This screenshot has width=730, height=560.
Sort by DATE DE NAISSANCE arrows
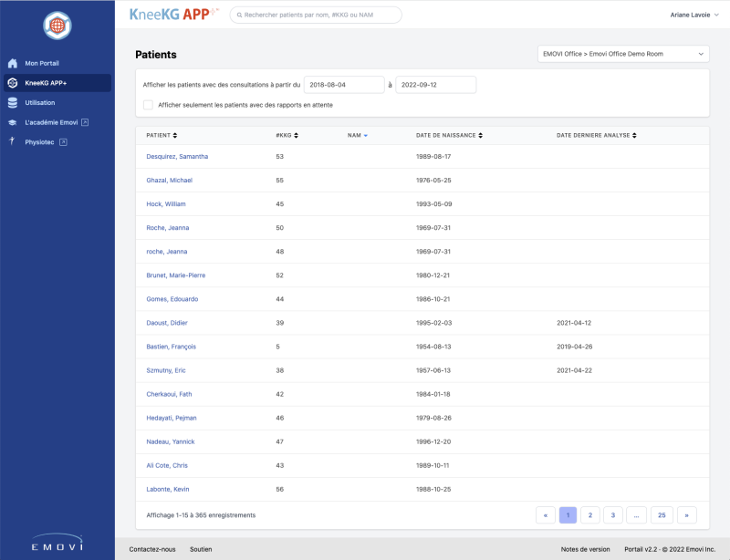(481, 136)
